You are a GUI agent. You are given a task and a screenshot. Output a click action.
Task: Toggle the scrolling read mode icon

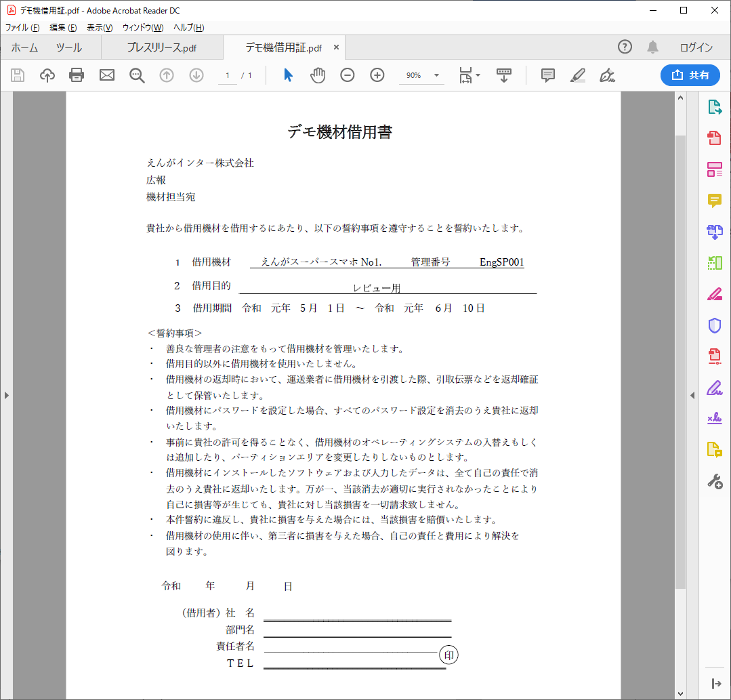pos(504,75)
